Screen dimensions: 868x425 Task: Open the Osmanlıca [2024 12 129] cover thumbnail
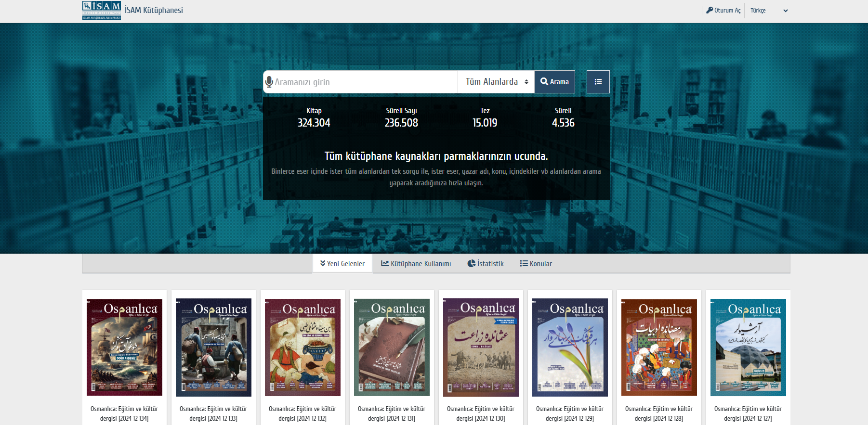[570, 347]
